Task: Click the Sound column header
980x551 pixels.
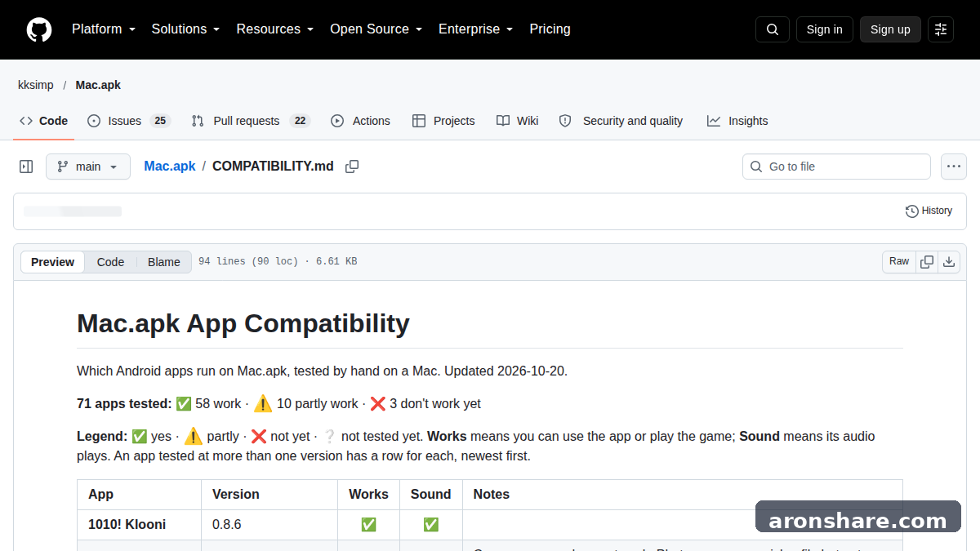Action: [431, 495]
